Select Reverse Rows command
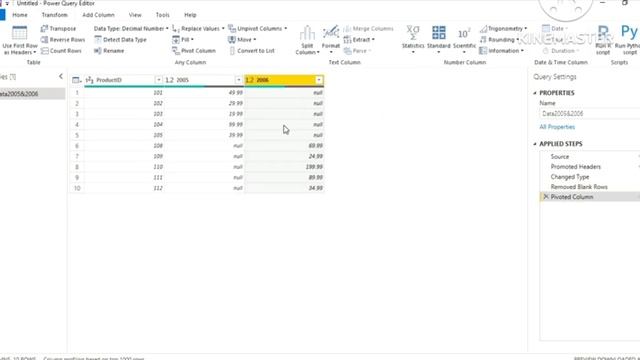Image resolution: width=640 pixels, height=360 pixels. (x=63, y=40)
